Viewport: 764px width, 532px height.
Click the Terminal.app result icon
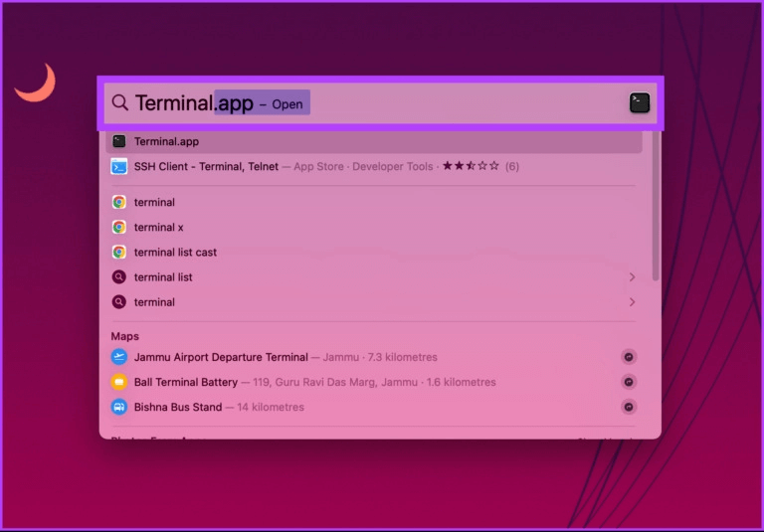119,141
